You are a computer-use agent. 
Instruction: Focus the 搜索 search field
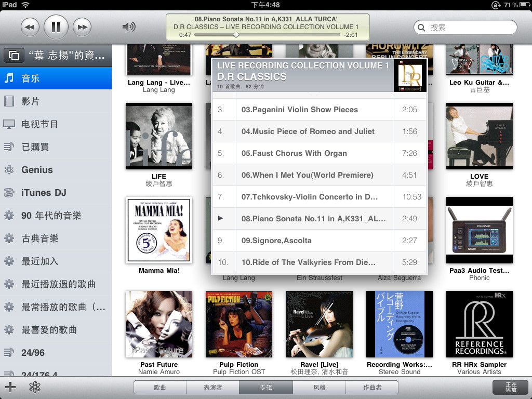pyautogui.click(x=465, y=28)
